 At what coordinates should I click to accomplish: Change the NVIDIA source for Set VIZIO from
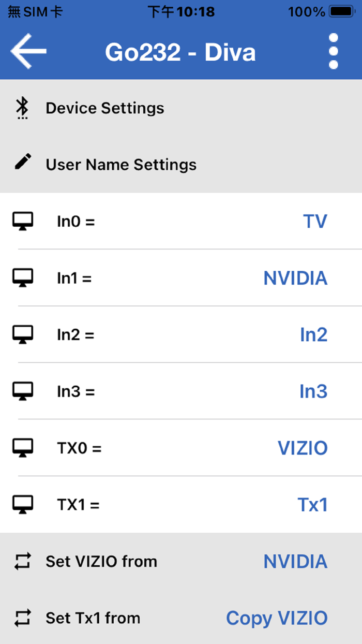[x=295, y=562]
